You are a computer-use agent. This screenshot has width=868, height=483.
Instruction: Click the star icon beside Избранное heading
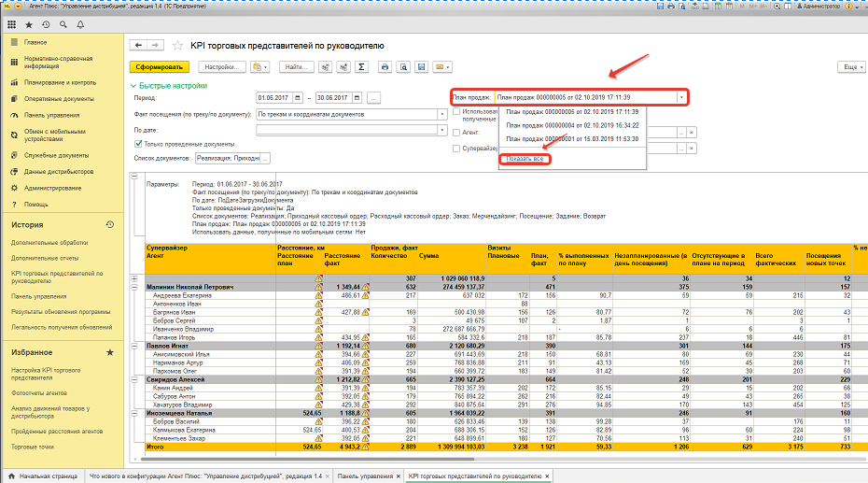[x=109, y=352]
